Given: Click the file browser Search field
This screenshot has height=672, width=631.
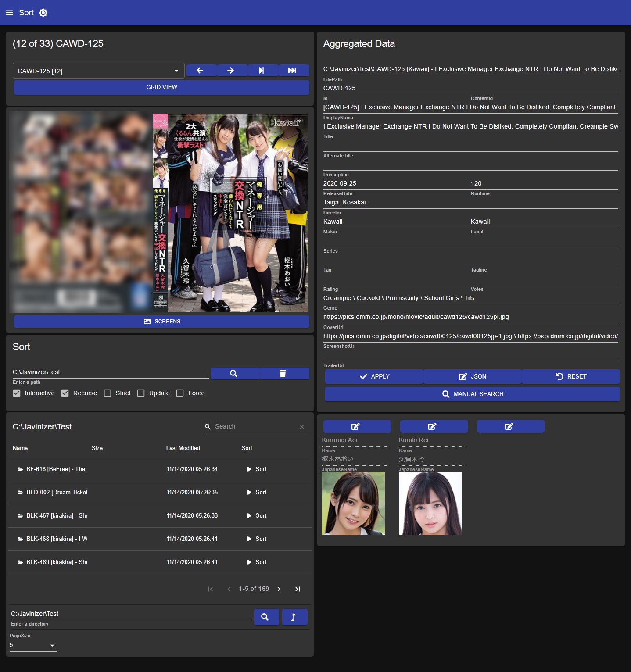Looking at the screenshot, I should point(255,426).
